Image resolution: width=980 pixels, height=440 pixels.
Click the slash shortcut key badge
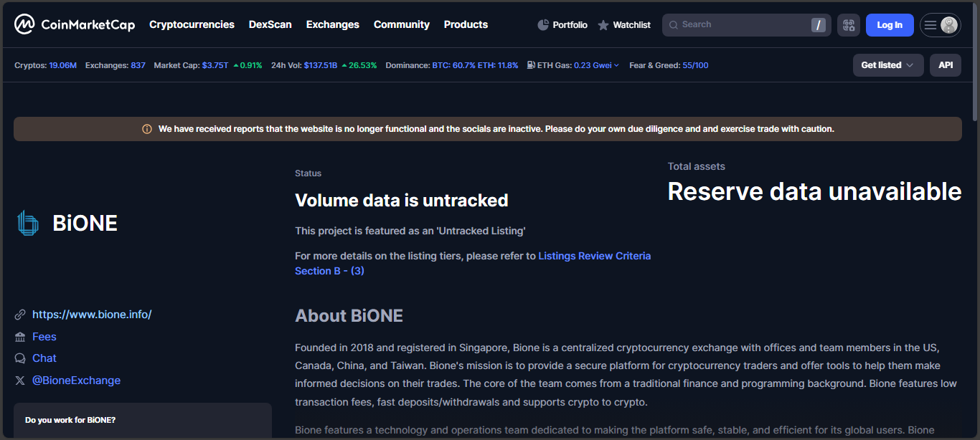(818, 25)
